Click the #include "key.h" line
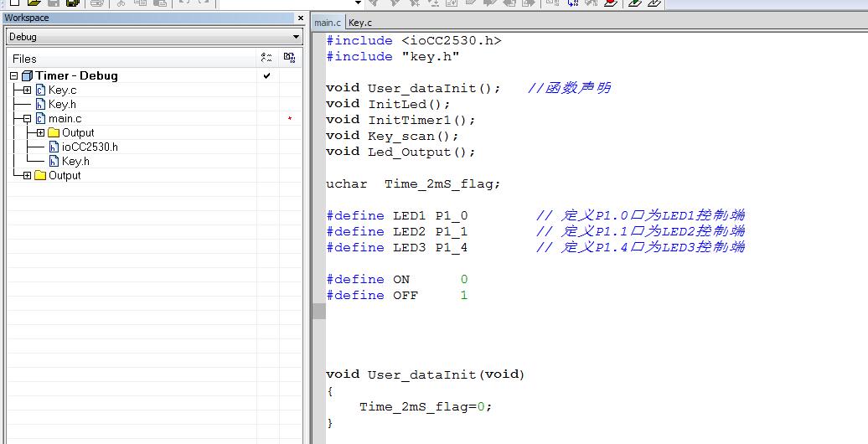 coord(392,56)
